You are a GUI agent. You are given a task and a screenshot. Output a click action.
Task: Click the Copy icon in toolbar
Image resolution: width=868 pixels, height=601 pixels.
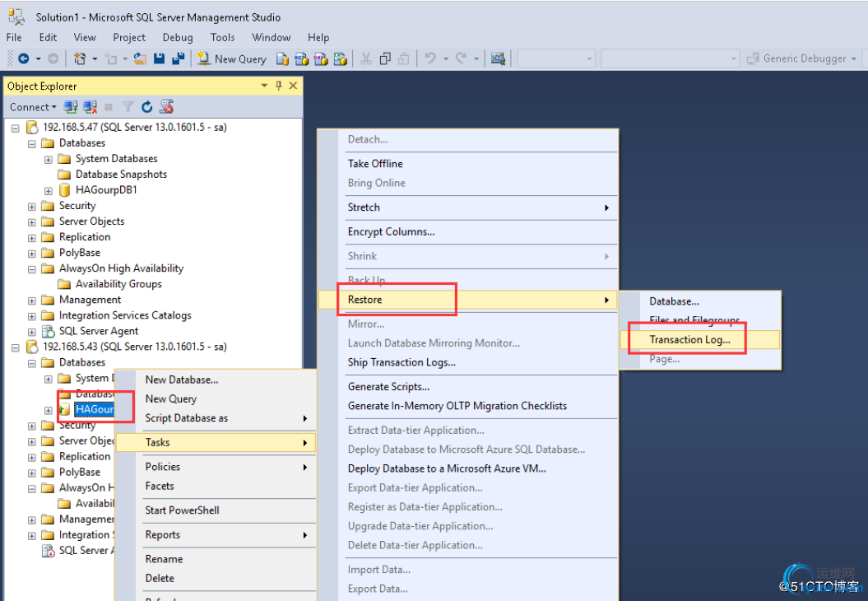tap(385, 58)
